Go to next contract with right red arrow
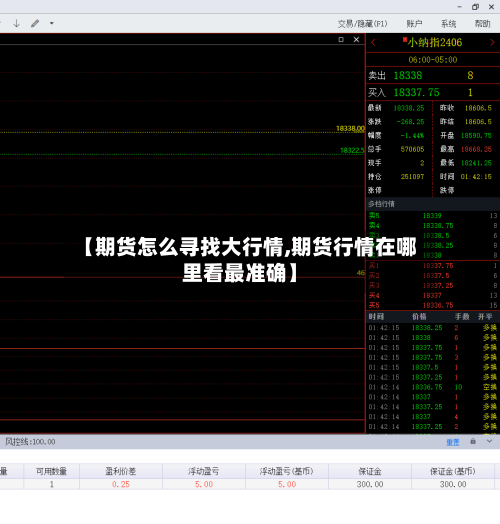The image size is (500, 524). [x=492, y=42]
